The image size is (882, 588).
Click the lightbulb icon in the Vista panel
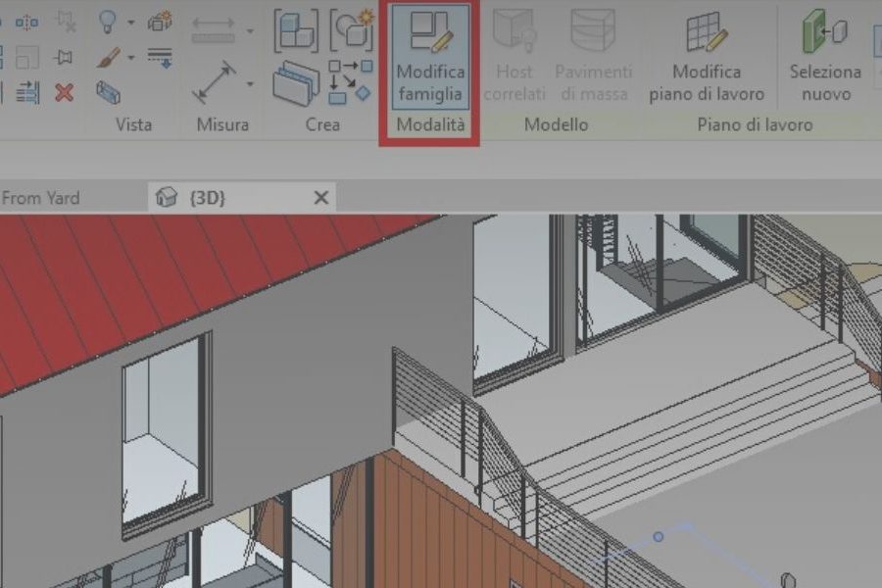click(108, 23)
